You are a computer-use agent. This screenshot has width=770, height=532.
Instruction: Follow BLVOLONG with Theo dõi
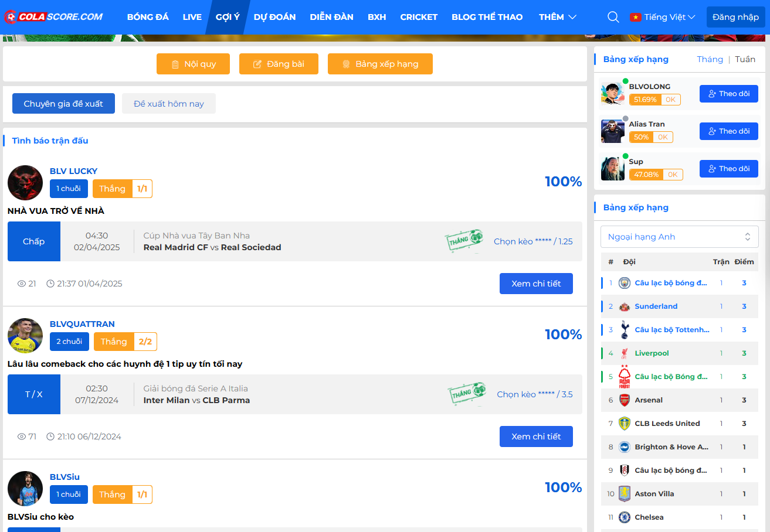729,94
